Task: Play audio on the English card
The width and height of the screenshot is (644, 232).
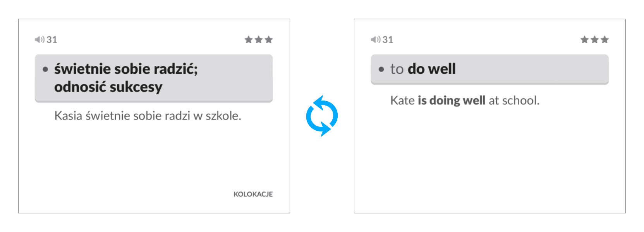Action: coord(376,39)
